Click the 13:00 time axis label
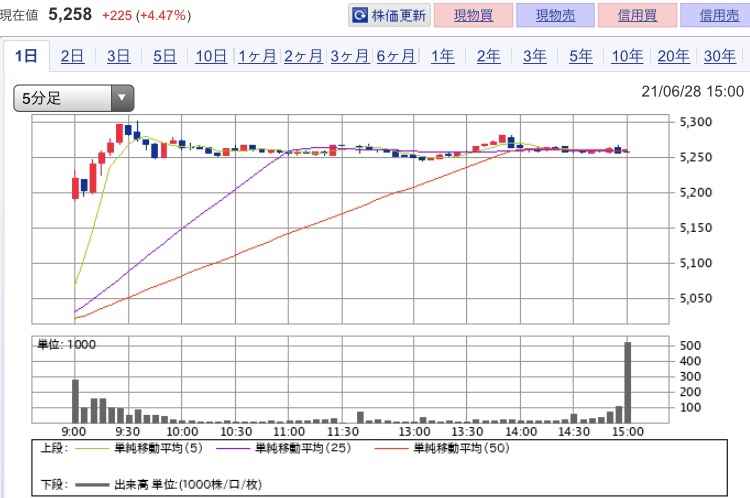This screenshot has width=750, height=498. (414, 432)
